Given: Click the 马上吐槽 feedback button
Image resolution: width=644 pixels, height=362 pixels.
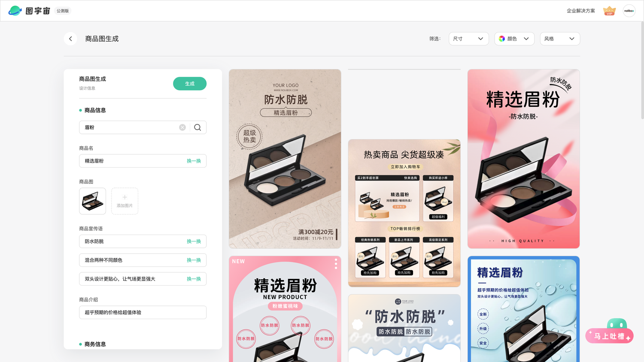Looking at the screenshot, I should pyautogui.click(x=610, y=336).
